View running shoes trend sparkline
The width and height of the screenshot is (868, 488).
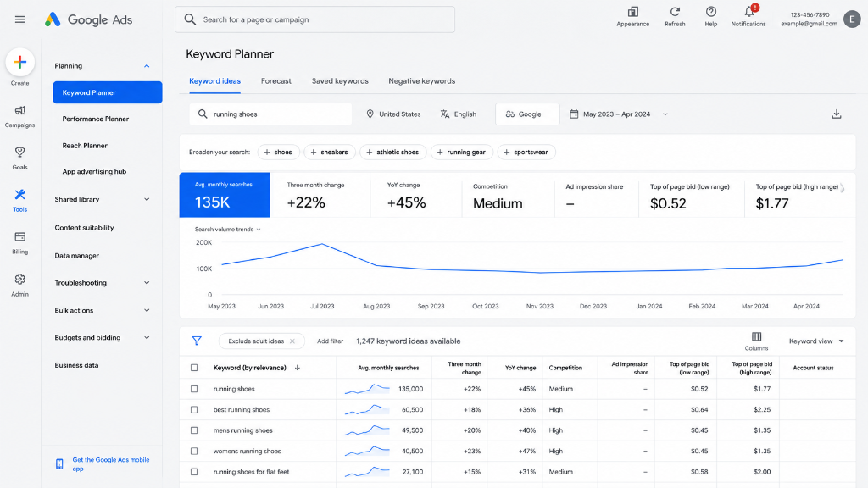367,389
